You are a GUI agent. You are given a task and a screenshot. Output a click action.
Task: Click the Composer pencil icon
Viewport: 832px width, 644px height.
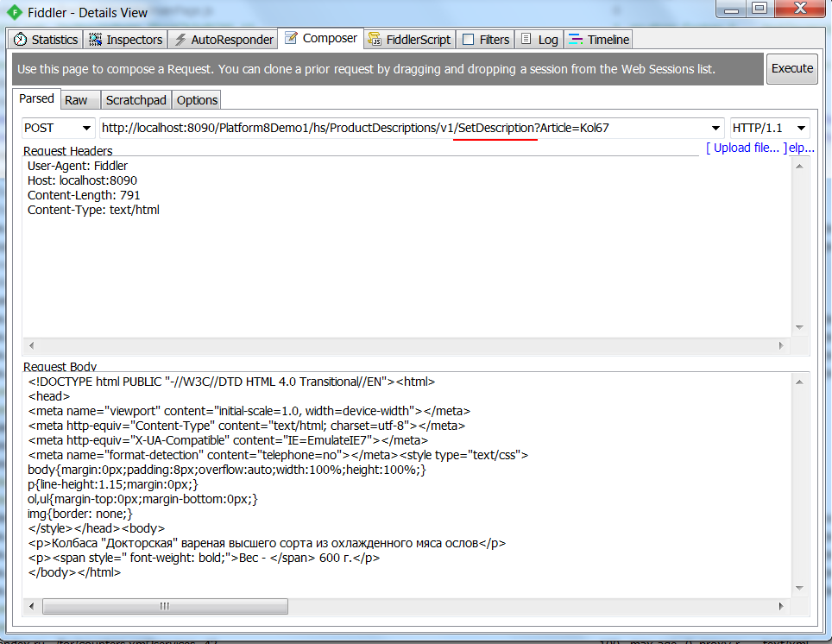point(291,39)
